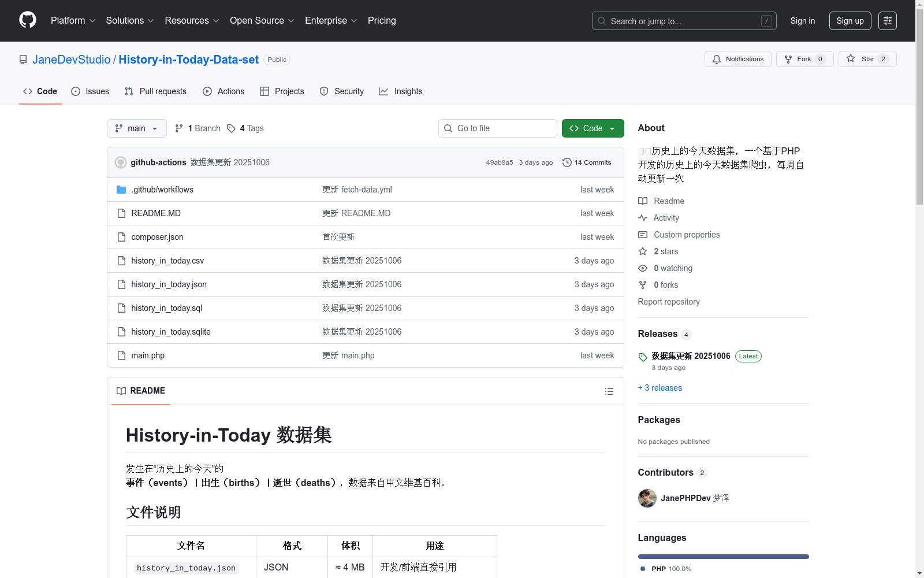Screen dimensions: 924x578
Task: Click the star icon beside 2 stars
Action: coord(643,251)
